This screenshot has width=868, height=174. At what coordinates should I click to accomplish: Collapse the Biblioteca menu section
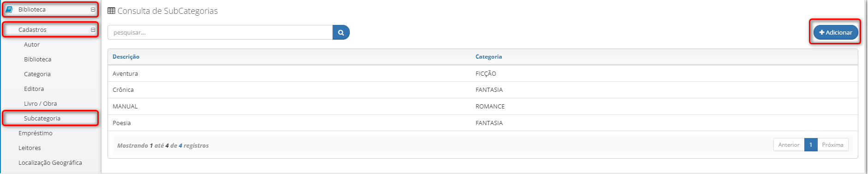point(93,9)
